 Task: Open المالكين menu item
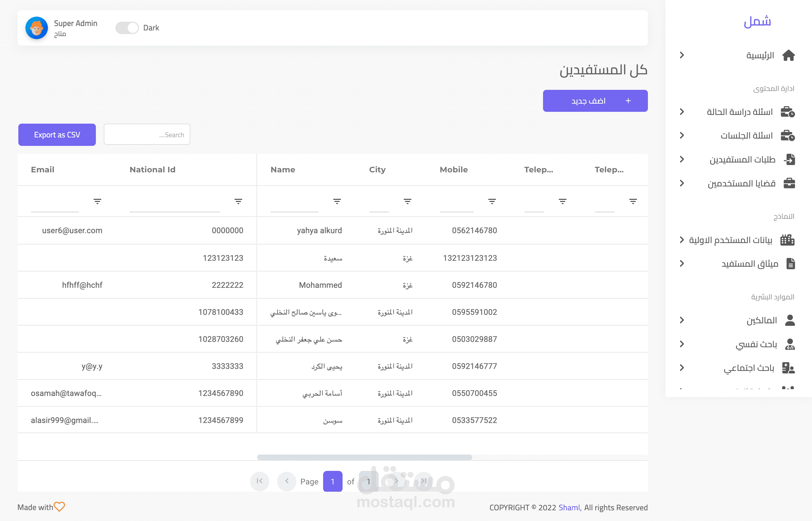click(761, 320)
